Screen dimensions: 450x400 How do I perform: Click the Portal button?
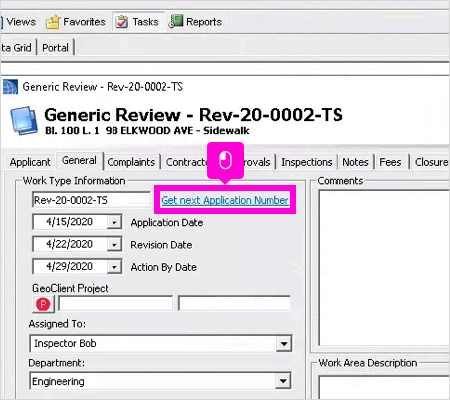coord(55,48)
